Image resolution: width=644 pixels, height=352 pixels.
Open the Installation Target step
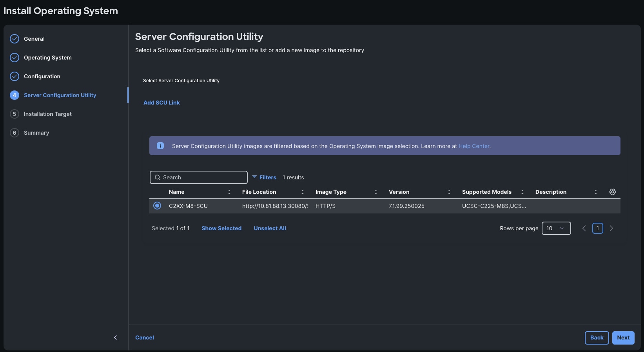point(47,114)
